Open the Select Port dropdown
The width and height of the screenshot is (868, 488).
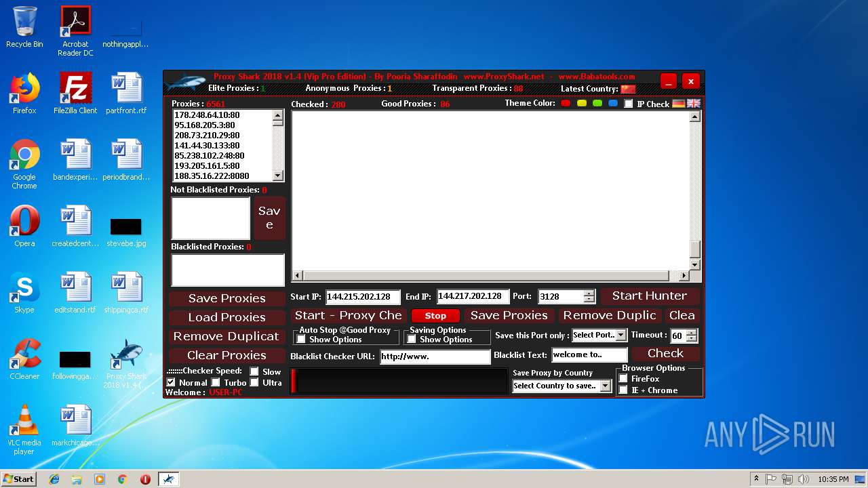(621, 335)
